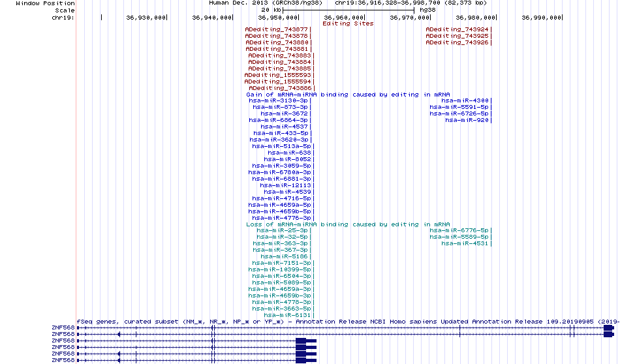Click the hsa-miR-7151-3p label
The image size is (620, 364).
281,264
